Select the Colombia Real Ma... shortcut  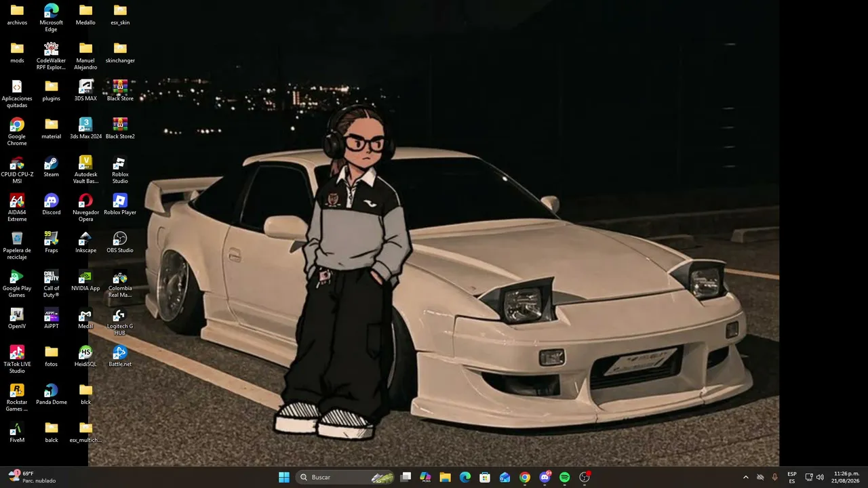click(x=120, y=283)
